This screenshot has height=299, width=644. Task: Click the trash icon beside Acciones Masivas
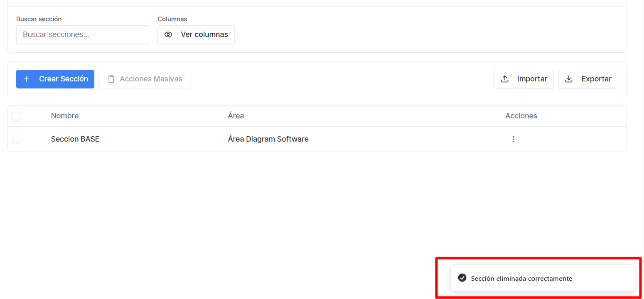click(111, 79)
